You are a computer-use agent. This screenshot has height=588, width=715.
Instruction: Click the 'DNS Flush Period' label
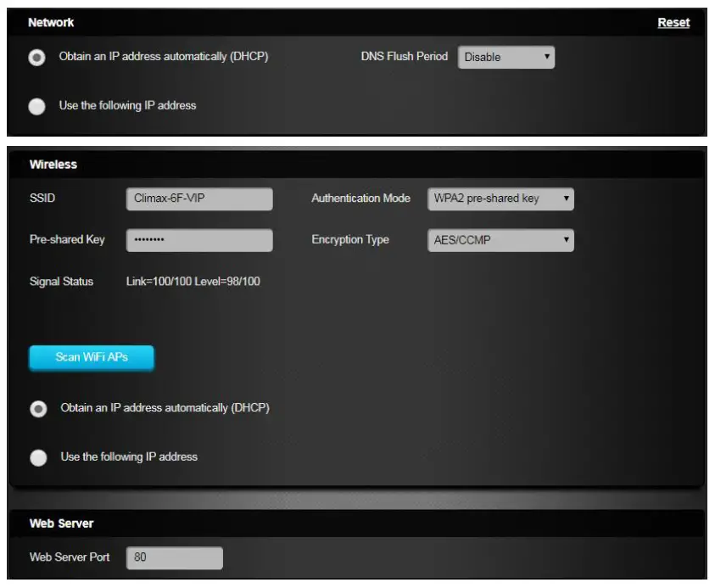[x=405, y=56]
